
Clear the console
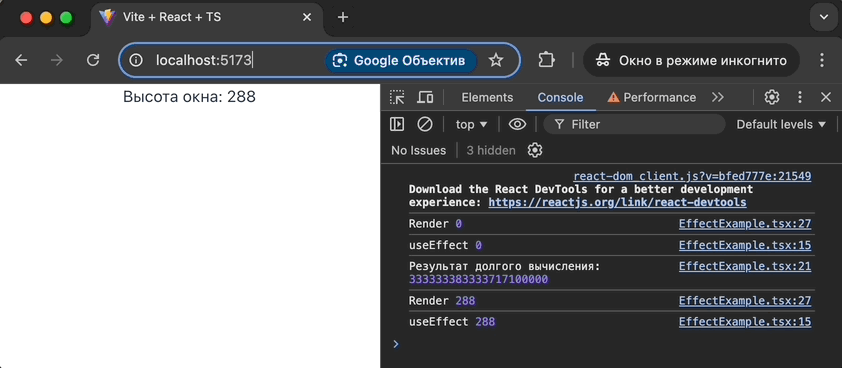click(x=425, y=125)
